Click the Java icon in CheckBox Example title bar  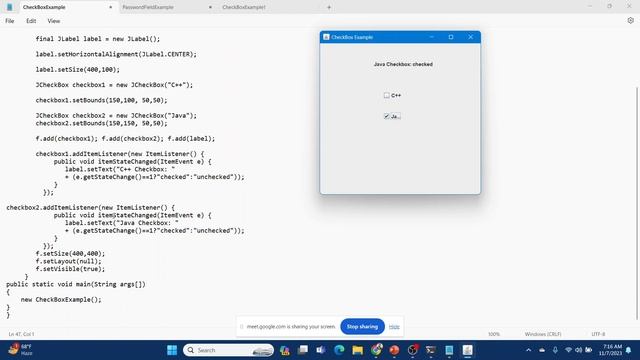point(326,37)
